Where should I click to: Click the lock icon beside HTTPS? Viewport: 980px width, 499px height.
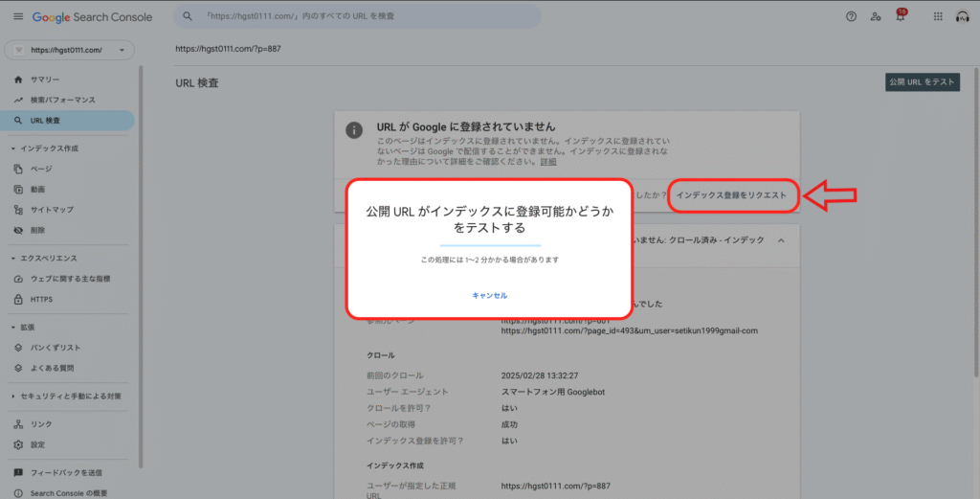[x=18, y=299]
